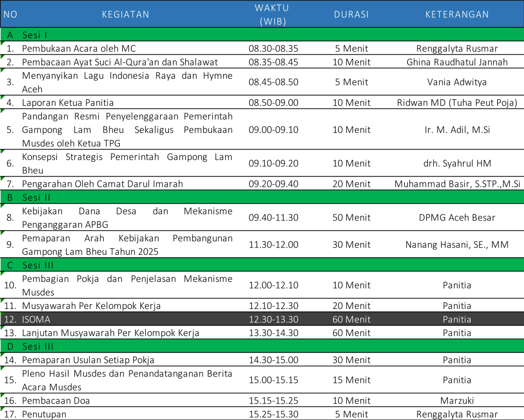This screenshot has height=420, width=524.
Task: Select the 50 Menit duration cell
Action: tap(351, 217)
